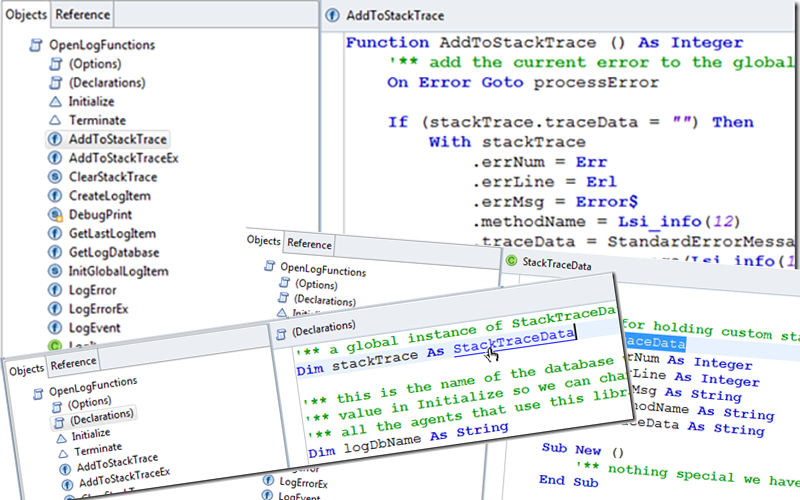Select OpenLogFunctions in front tilted tree
Screen dimensions: 800x500
[93, 387]
